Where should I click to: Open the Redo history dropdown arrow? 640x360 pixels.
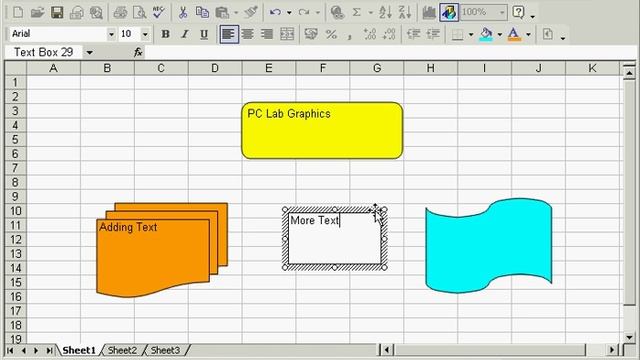[317, 13]
